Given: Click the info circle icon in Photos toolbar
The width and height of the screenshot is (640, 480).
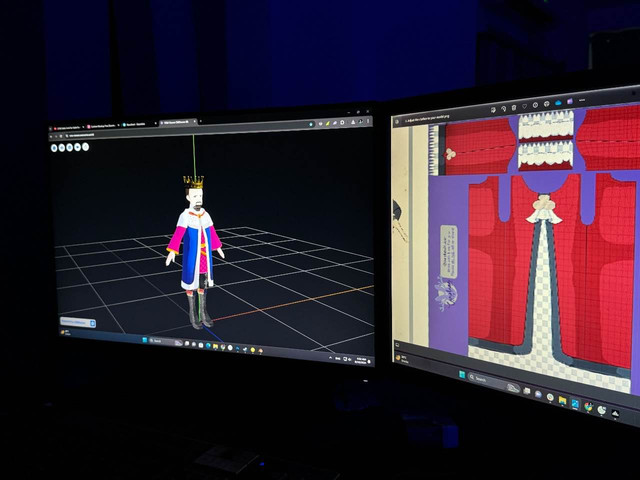Looking at the screenshot, I should [536, 105].
